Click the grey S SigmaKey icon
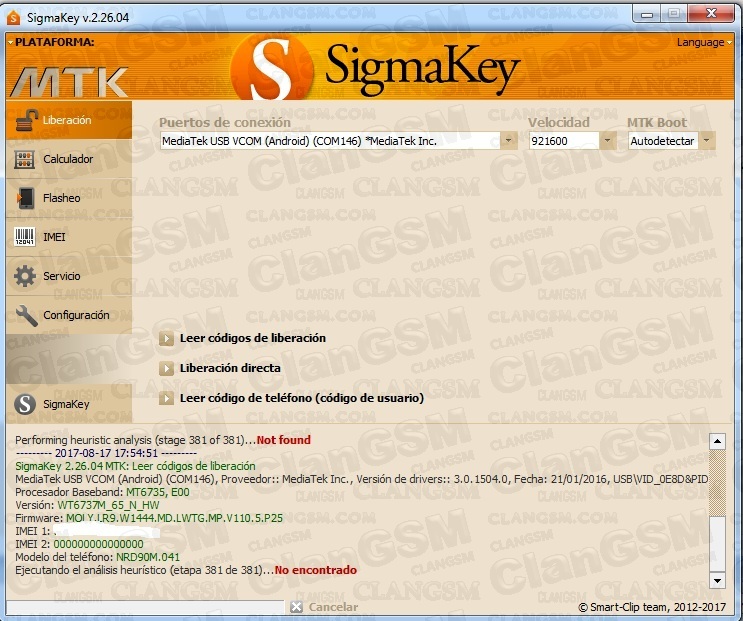Image resolution: width=743 pixels, height=621 pixels. click(x=25, y=405)
